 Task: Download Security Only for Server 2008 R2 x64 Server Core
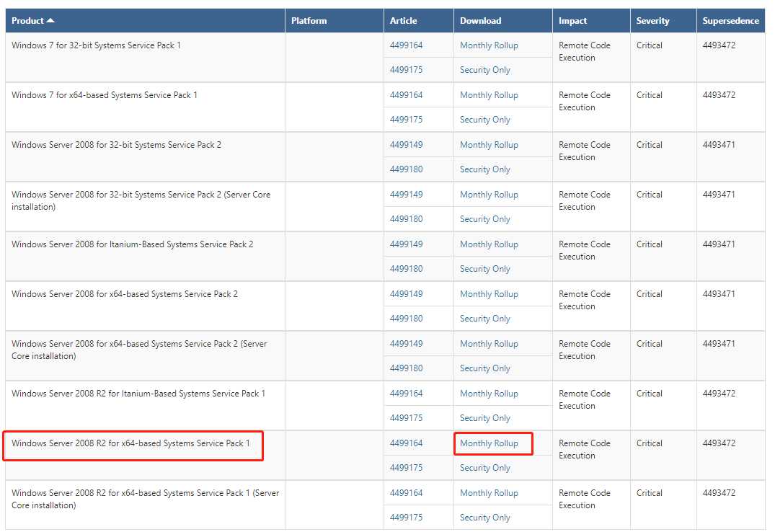click(485, 518)
